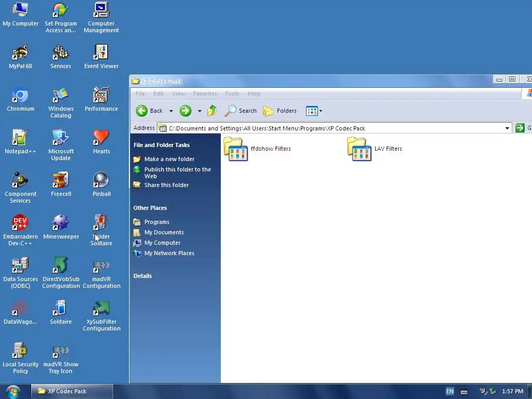This screenshot has width=532, height=399.
Task: Collapse the File and Folder Tasks section
Action: [x=162, y=145]
